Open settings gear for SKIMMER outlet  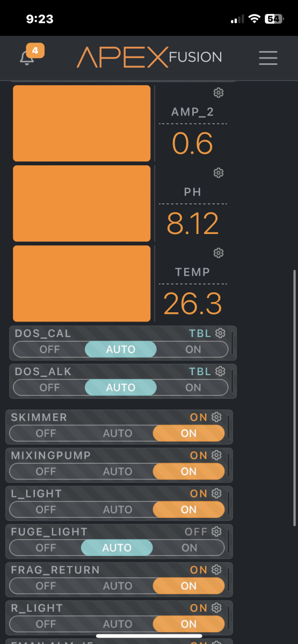coord(216,417)
